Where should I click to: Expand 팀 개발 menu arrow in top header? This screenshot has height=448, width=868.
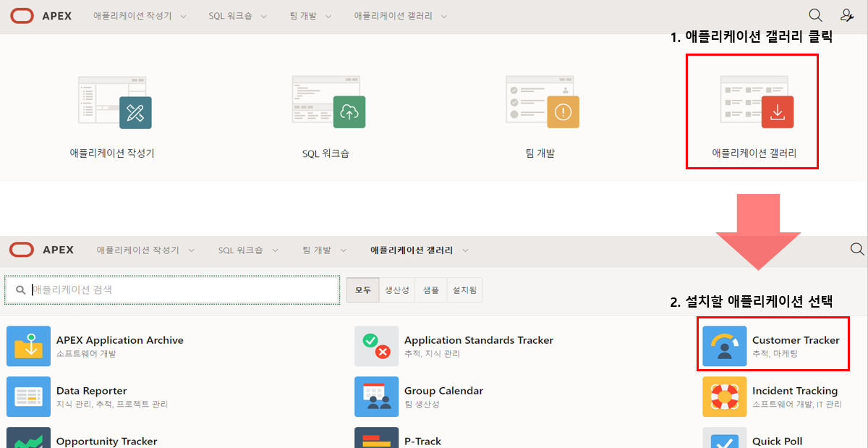click(328, 16)
